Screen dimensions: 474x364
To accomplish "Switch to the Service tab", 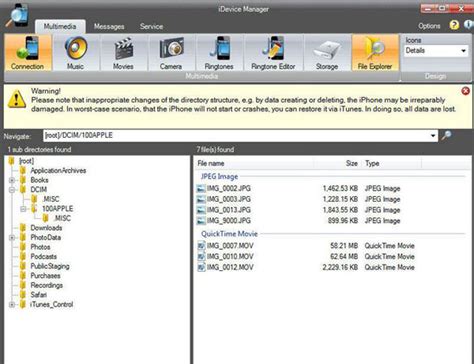I will [x=151, y=26].
